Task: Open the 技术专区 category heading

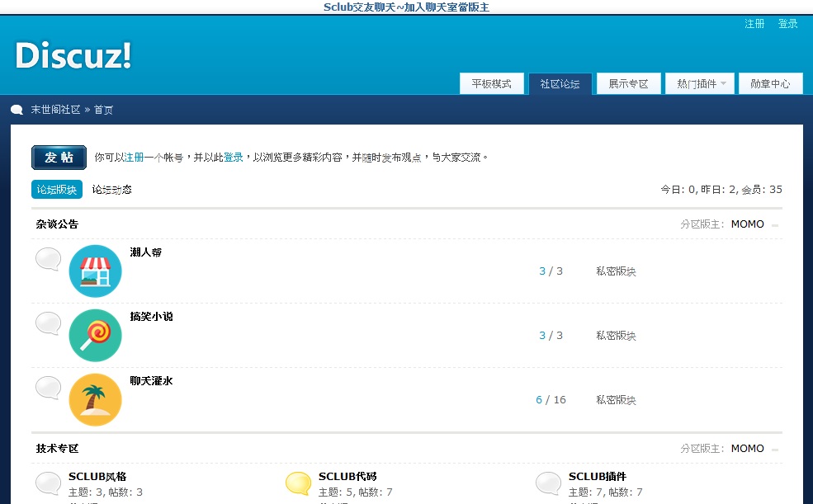Action: tap(57, 449)
